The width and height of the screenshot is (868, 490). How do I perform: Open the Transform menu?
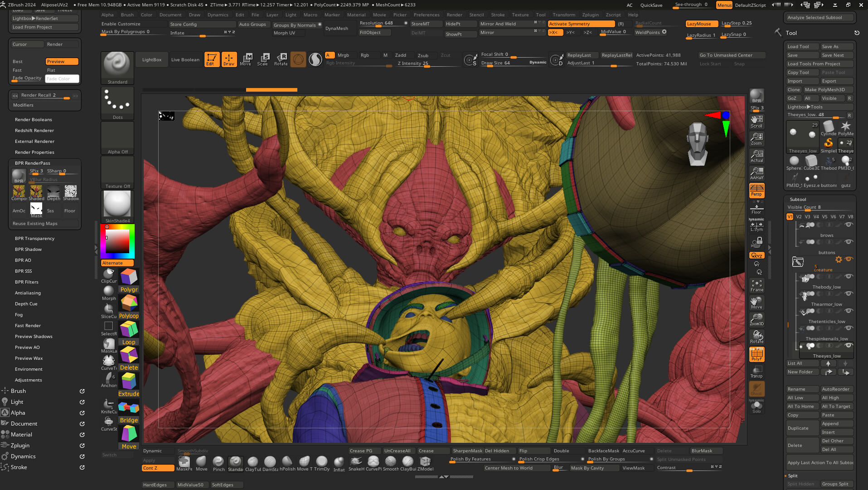[x=564, y=15]
